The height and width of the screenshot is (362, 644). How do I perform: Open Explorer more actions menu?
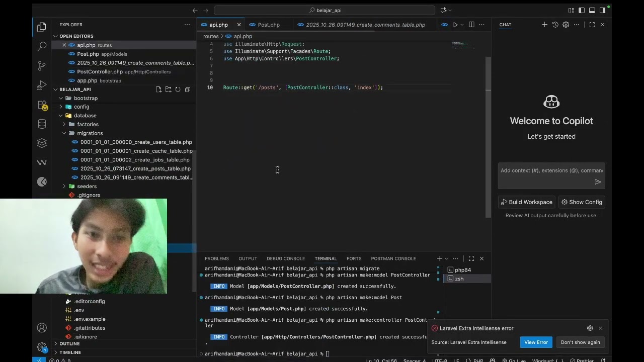coord(187,25)
